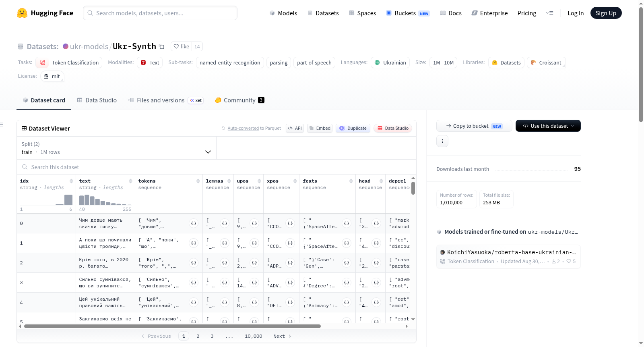Click the API button in viewer
Screen dimensions: 644x347
(295, 128)
